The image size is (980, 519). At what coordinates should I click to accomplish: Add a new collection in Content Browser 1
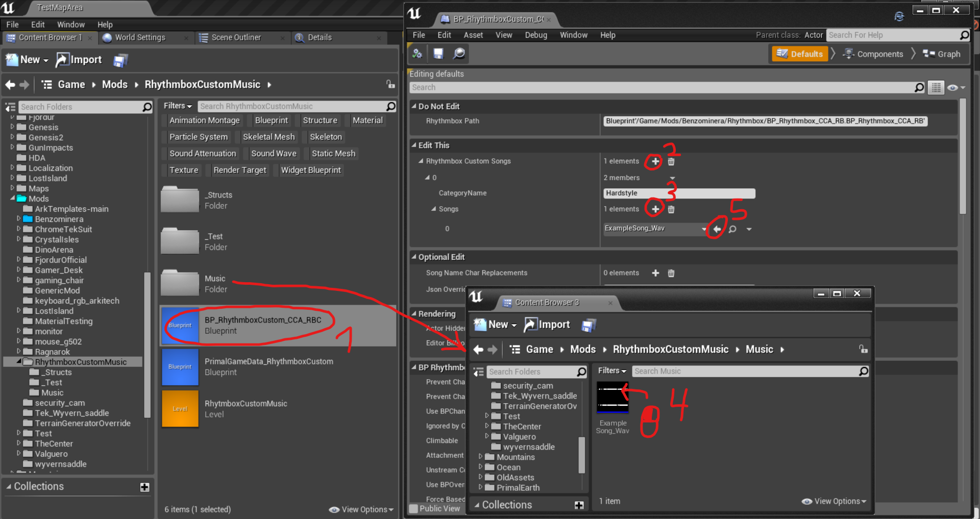(145, 487)
